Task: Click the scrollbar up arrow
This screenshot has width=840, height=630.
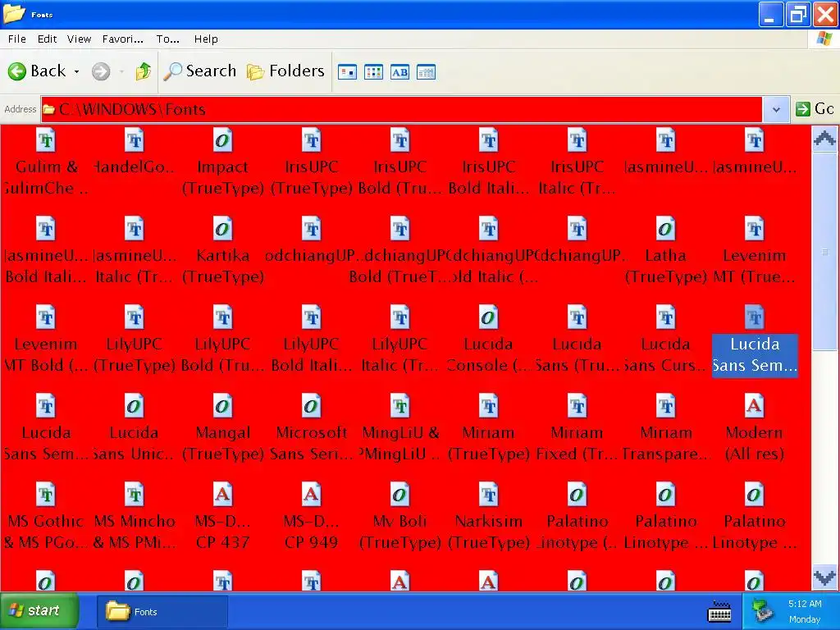Action: 824,139
